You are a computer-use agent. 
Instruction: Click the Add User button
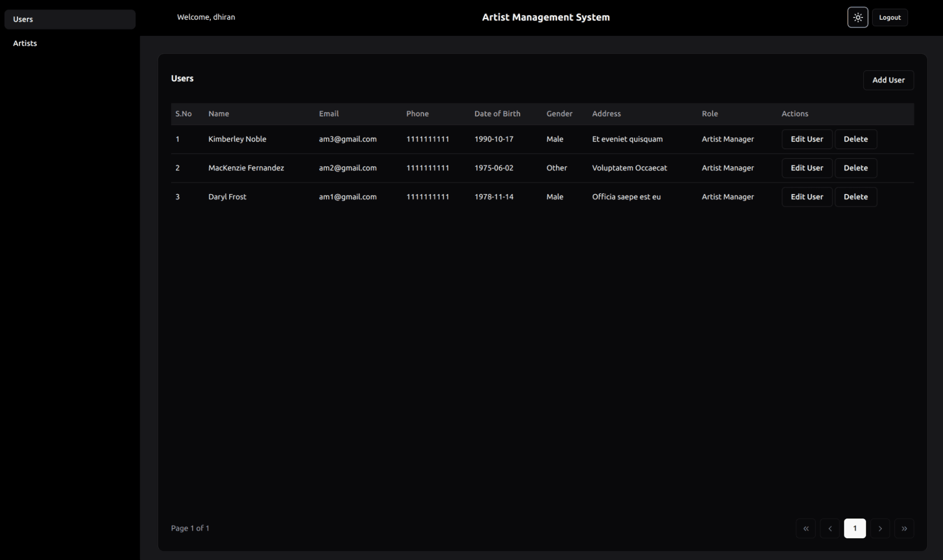click(888, 80)
